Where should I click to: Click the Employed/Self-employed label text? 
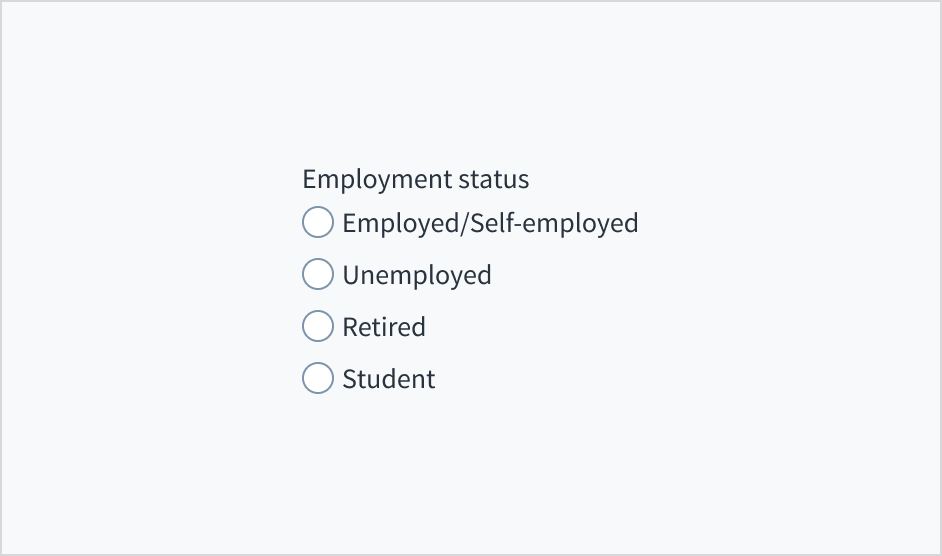click(490, 222)
